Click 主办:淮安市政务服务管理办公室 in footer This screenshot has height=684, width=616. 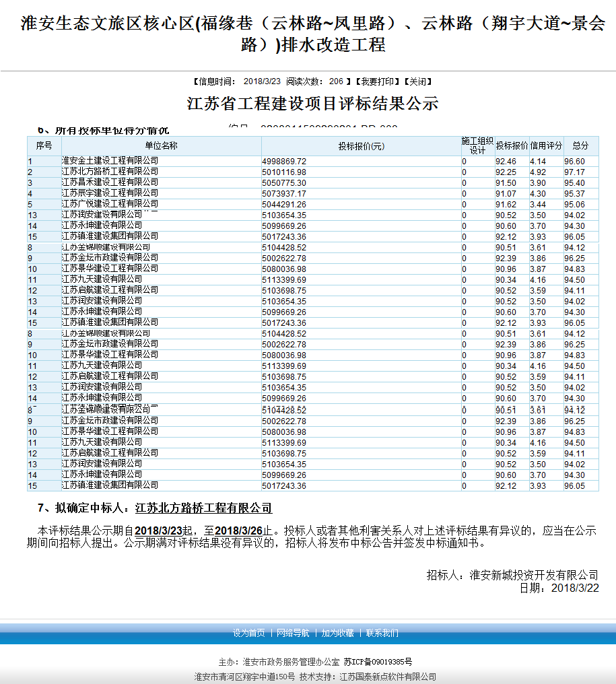click(x=279, y=662)
